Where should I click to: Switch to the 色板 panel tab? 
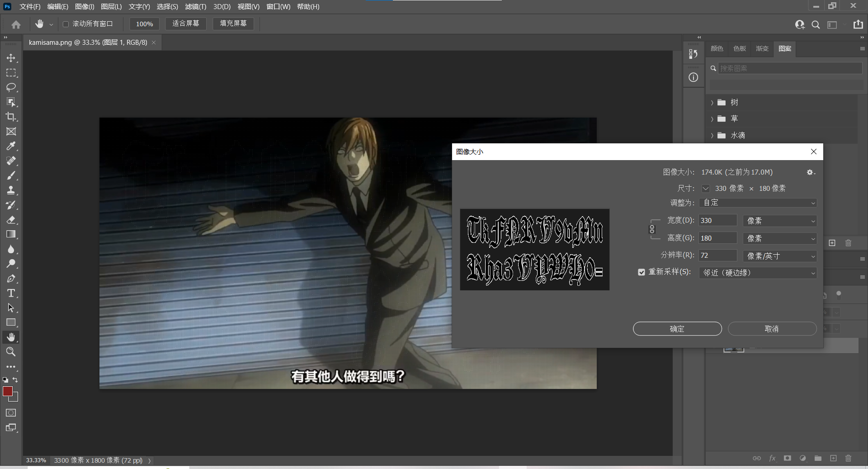pyautogui.click(x=740, y=48)
